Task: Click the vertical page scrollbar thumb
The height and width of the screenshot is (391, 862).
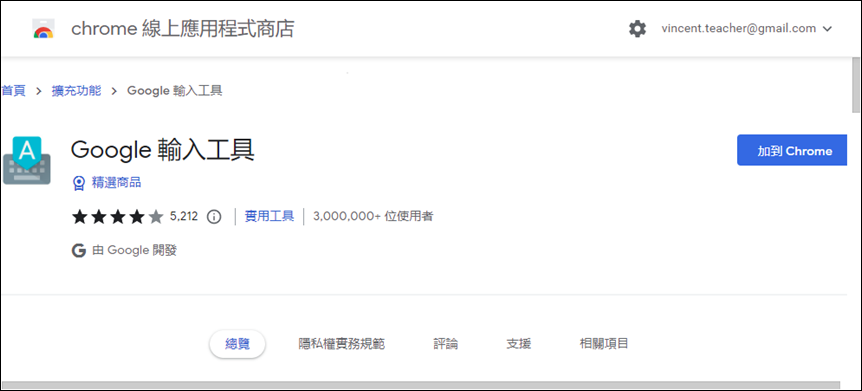Action: pos(855,84)
